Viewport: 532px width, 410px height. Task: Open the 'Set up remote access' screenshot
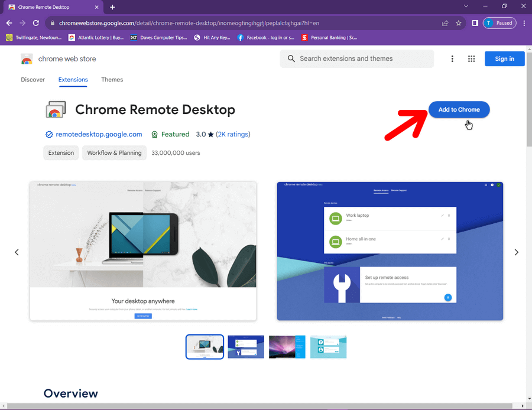390,251
